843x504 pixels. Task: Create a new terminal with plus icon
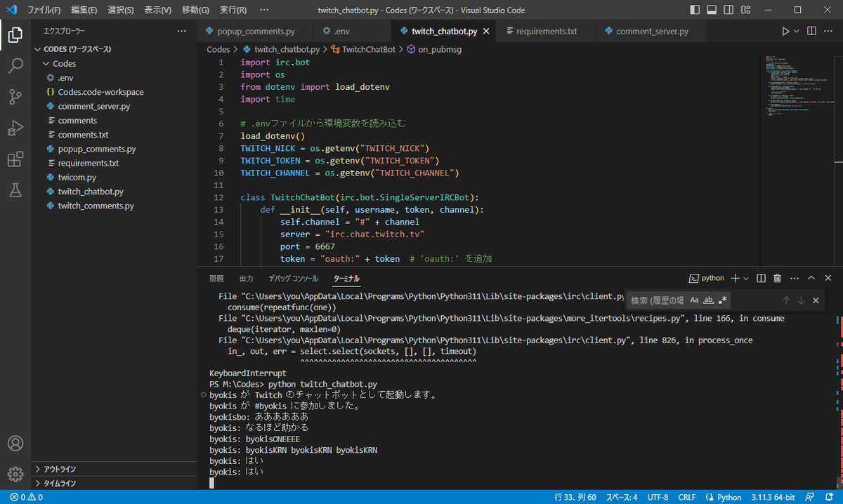[x=736, y=278]
